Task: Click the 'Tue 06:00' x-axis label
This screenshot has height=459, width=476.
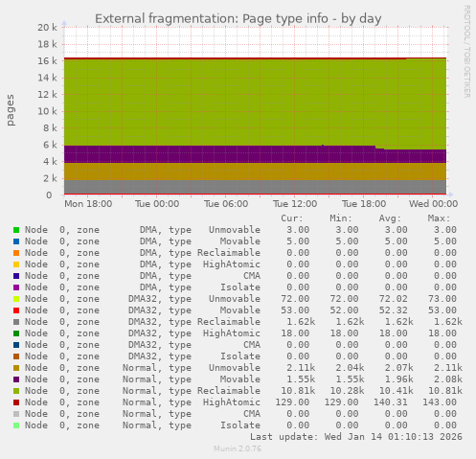Action: [x=226, y=204]
